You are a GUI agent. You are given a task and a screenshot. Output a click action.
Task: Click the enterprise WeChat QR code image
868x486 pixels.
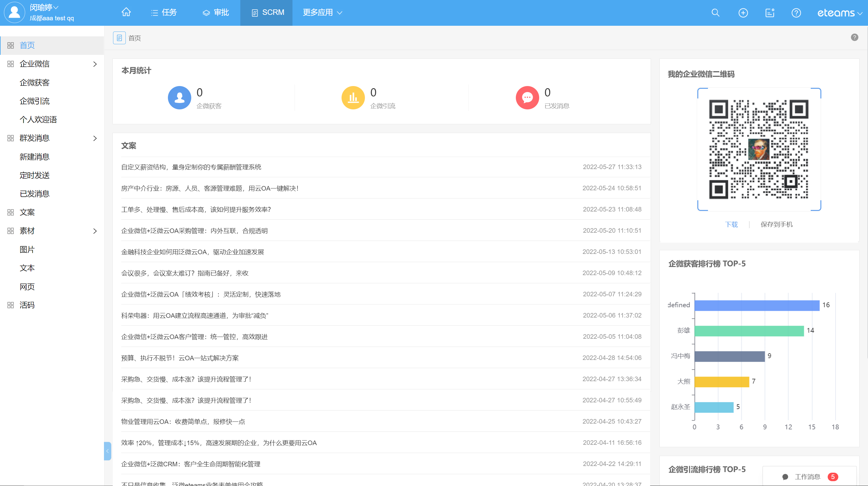click(x=759, y=149)
